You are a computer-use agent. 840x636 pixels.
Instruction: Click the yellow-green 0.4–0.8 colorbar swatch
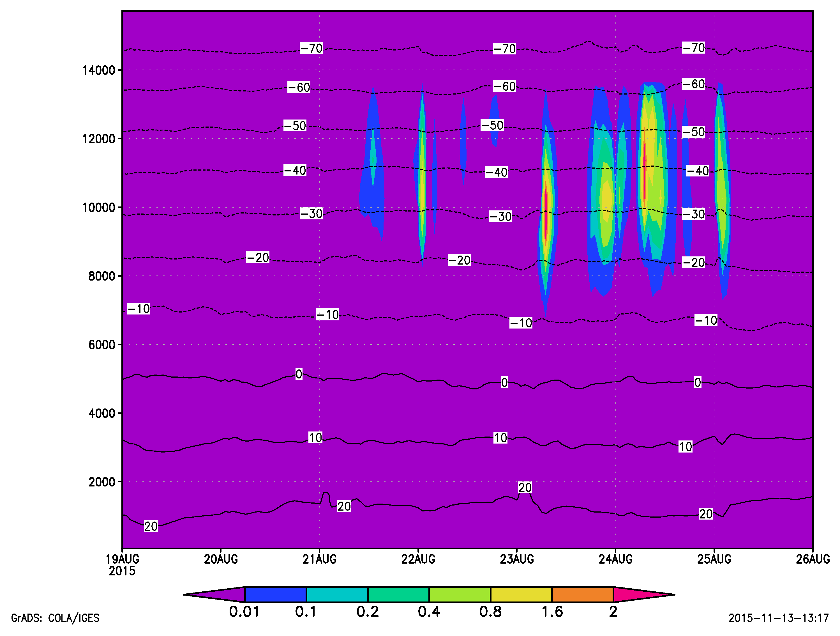coord(460,594)
